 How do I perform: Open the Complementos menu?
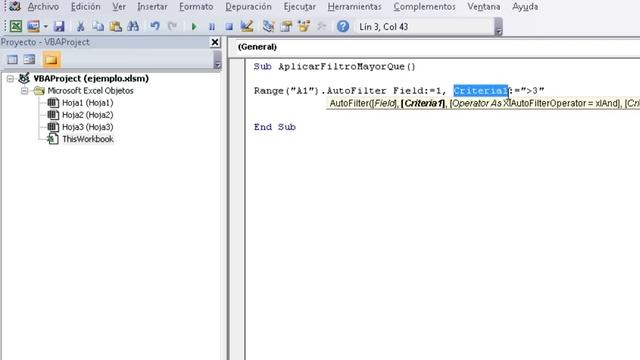(424, 7)
